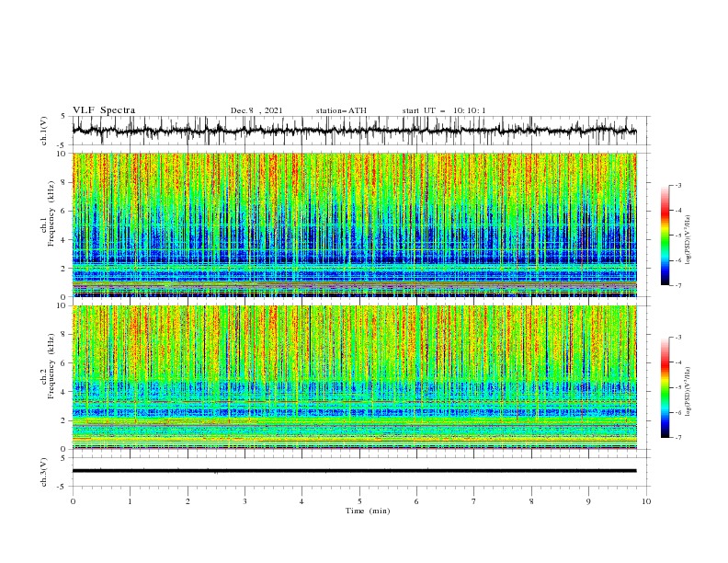Click the 'station=ATH' label
Screen dimensions: 728x563
click(341, 110)
